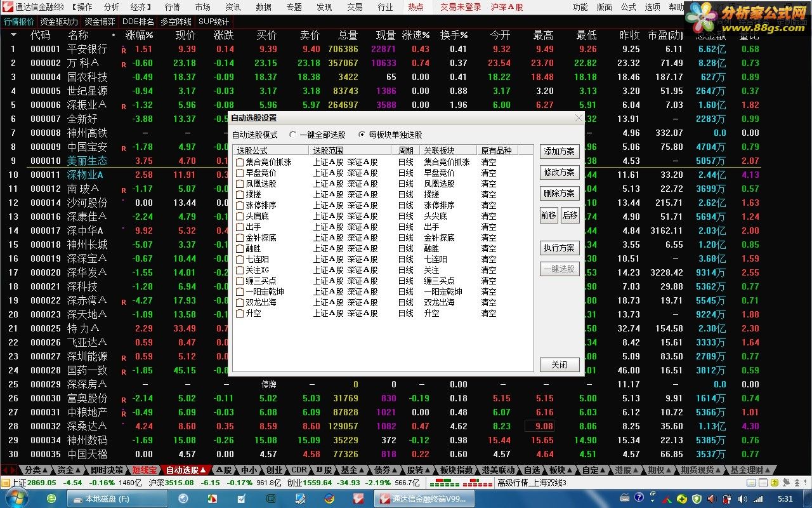Switch to DDE排名 tab
Screen dimensions: 812x508
(138, 22)
